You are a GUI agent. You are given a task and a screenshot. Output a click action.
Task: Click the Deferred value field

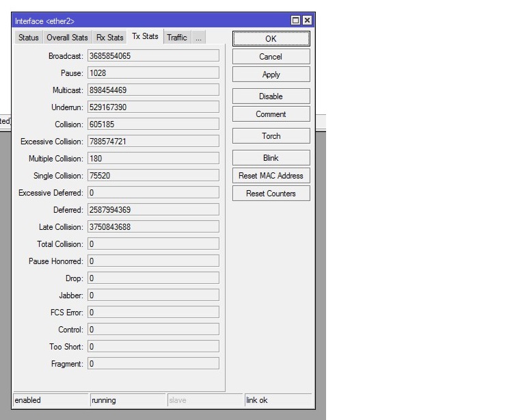click(152, 209)
